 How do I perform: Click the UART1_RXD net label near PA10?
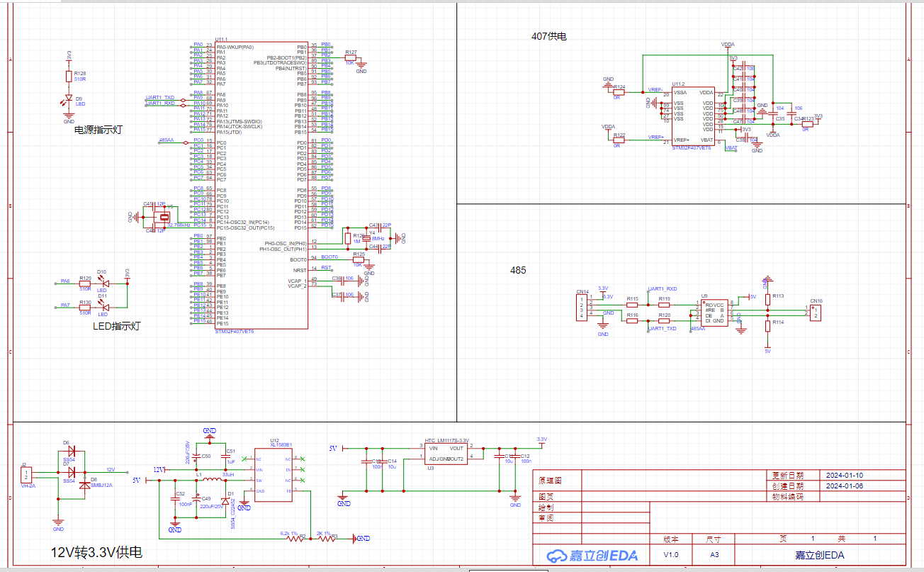point(160,103)
